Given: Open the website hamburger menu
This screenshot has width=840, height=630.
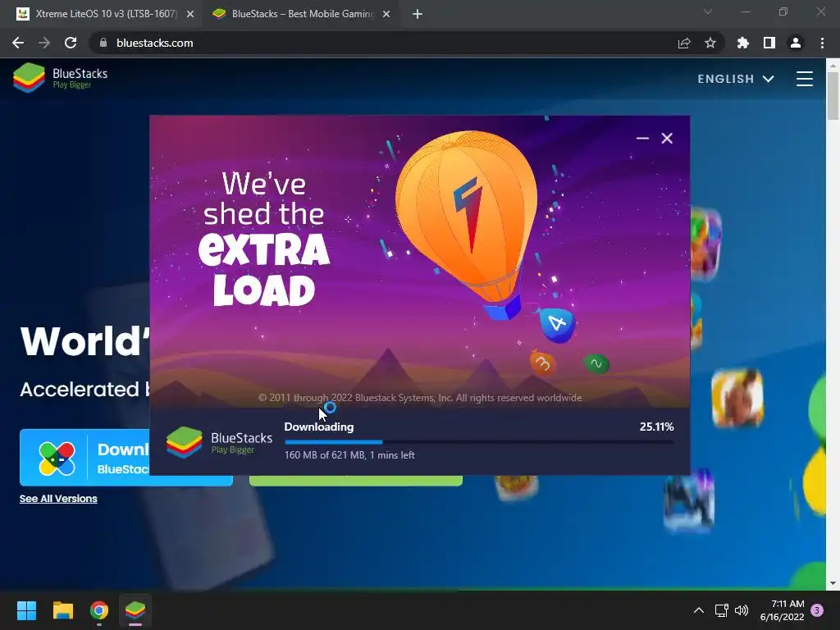Looking at the screenshot, I should click(x=804, y=79).
